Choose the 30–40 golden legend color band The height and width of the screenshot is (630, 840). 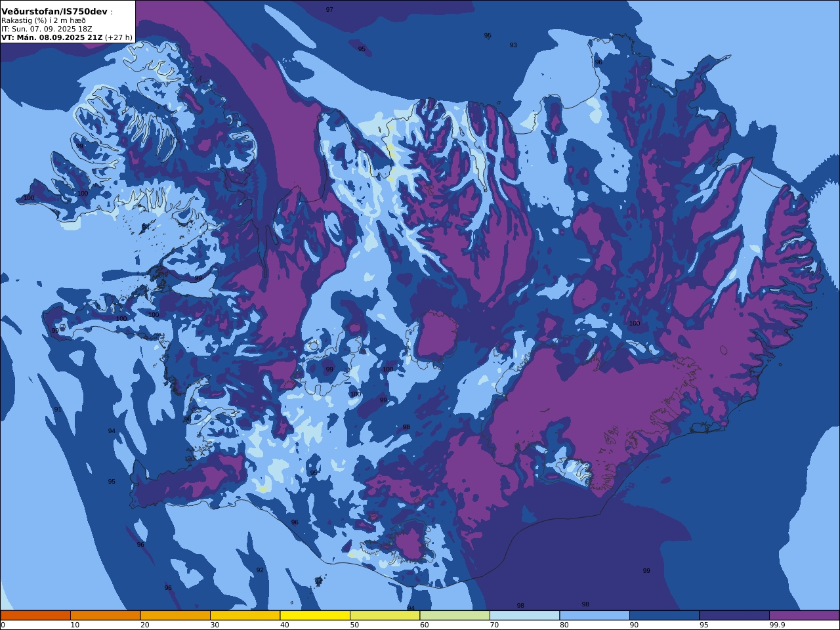point(245,615)
